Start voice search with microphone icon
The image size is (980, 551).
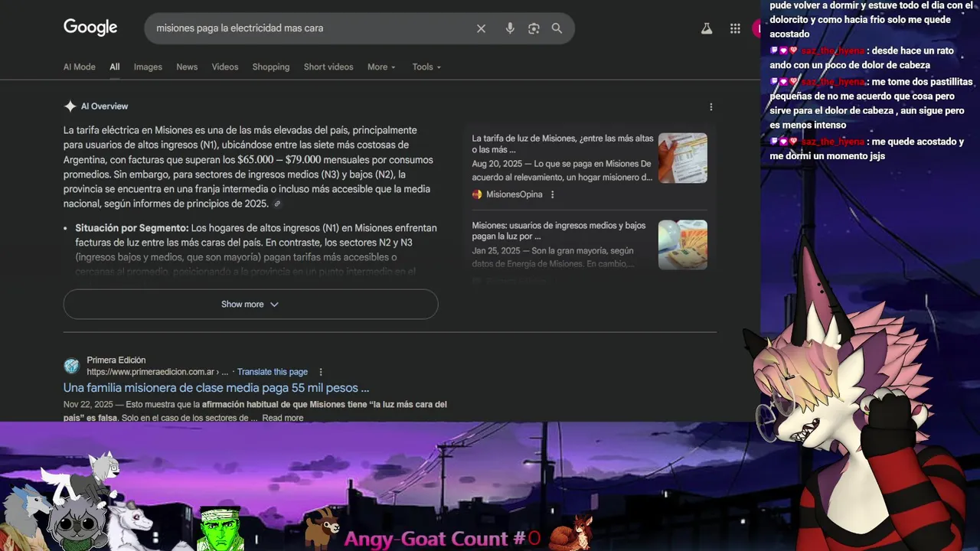(x=510, y=28)
